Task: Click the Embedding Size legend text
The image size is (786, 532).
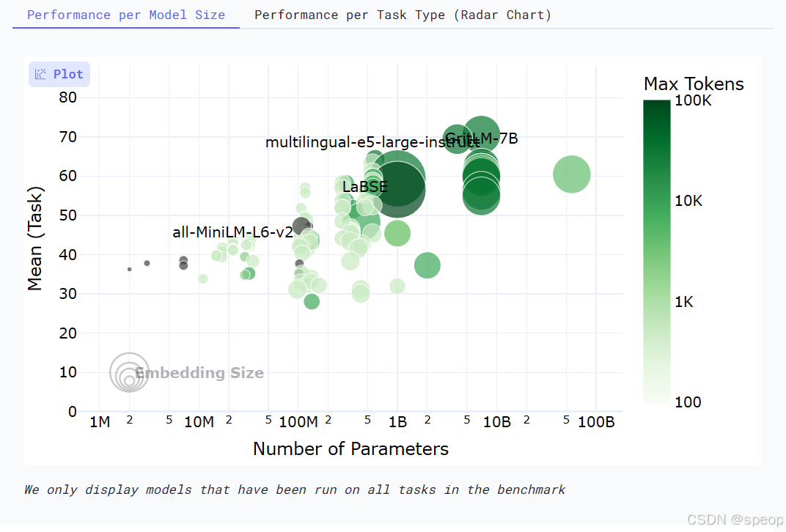Action: [199, 373]
